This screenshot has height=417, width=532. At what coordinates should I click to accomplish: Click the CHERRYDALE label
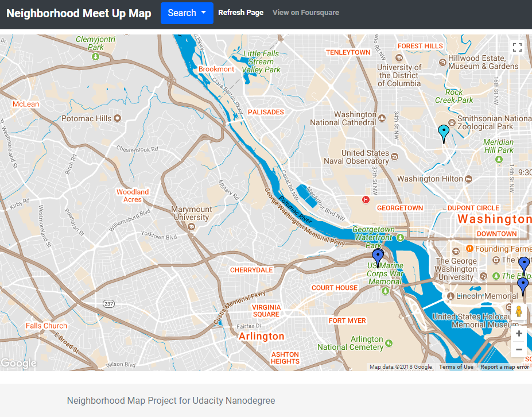click(251, 270)
